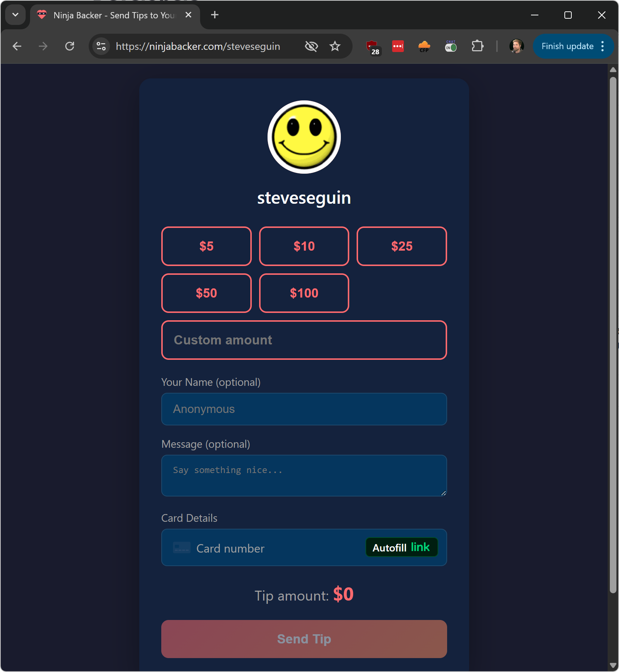
Task: Click the Custom amount input field
Action: coord(304,340)
